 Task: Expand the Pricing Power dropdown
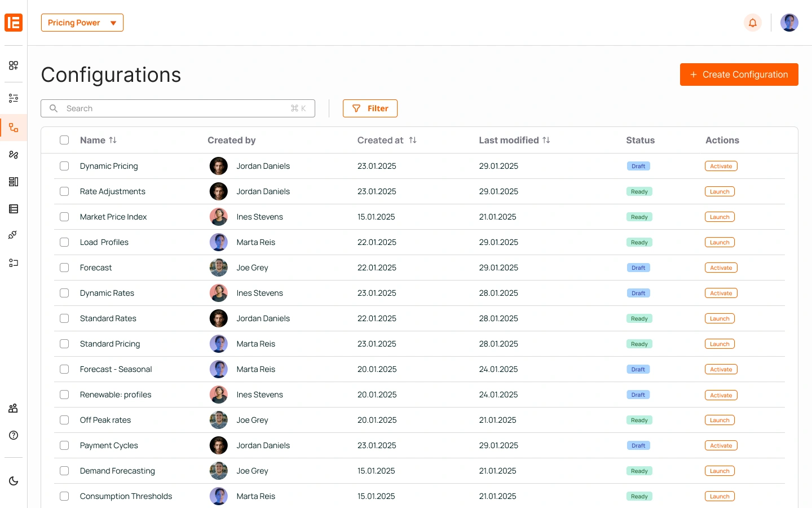point(82,23)
